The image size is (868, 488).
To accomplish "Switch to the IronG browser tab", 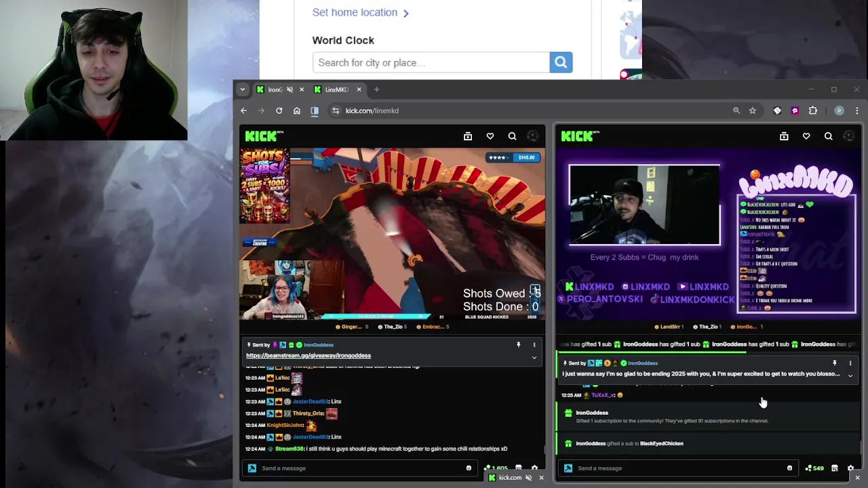I will coord(275,89).
